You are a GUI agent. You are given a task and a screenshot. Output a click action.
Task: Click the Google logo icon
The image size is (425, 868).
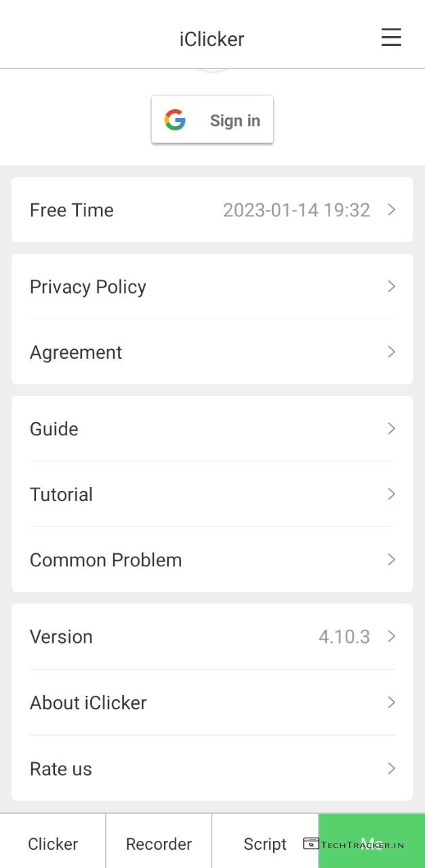coord(175,120)
